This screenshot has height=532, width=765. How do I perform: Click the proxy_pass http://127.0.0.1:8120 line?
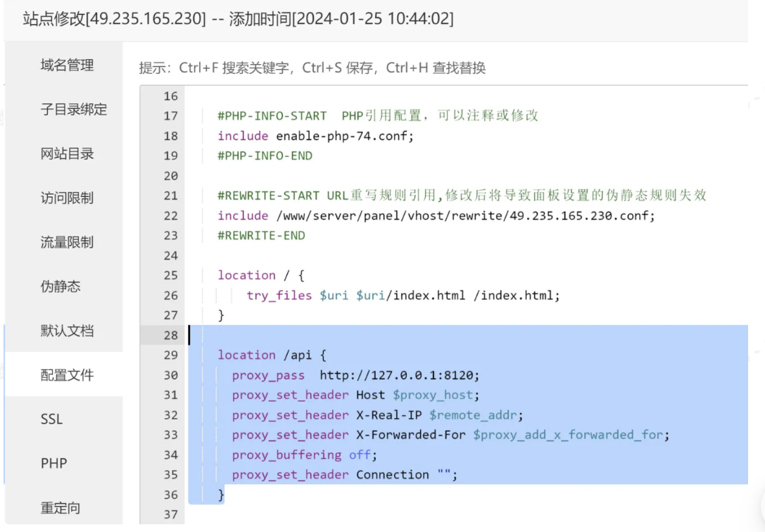355,375
